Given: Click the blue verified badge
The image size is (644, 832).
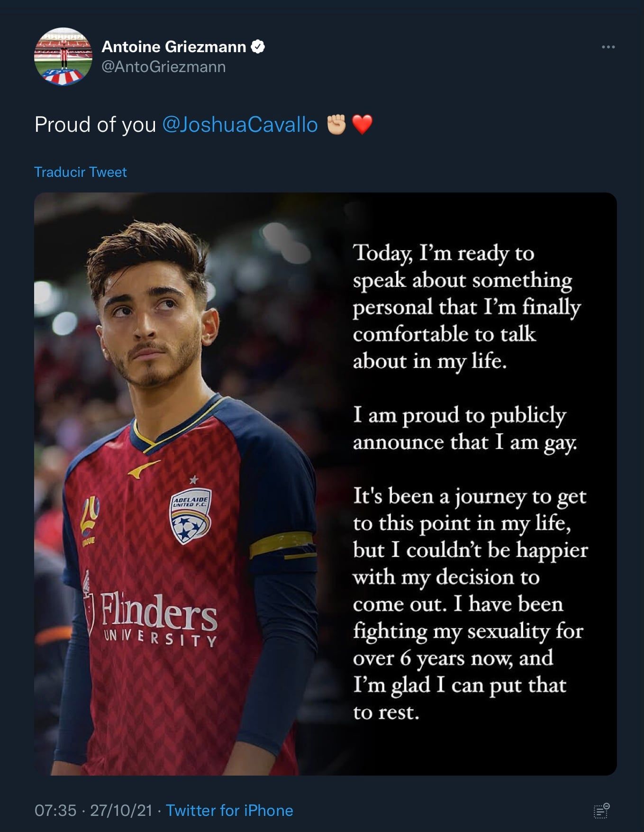Looking at the screenshot, I should click(257, 46).
